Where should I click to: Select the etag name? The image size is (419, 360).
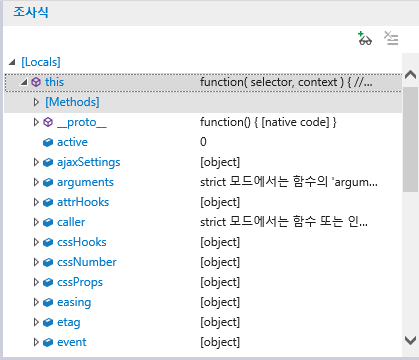click(x=69, y=322)
